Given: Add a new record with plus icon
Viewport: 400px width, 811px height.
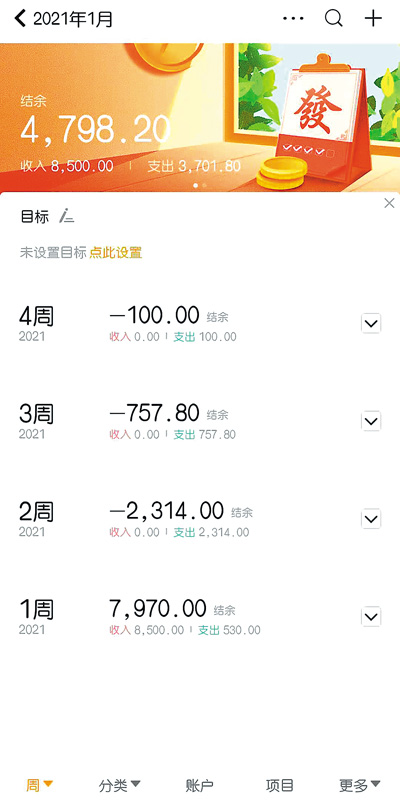Looking at the screenshot, I should point(373,19).
